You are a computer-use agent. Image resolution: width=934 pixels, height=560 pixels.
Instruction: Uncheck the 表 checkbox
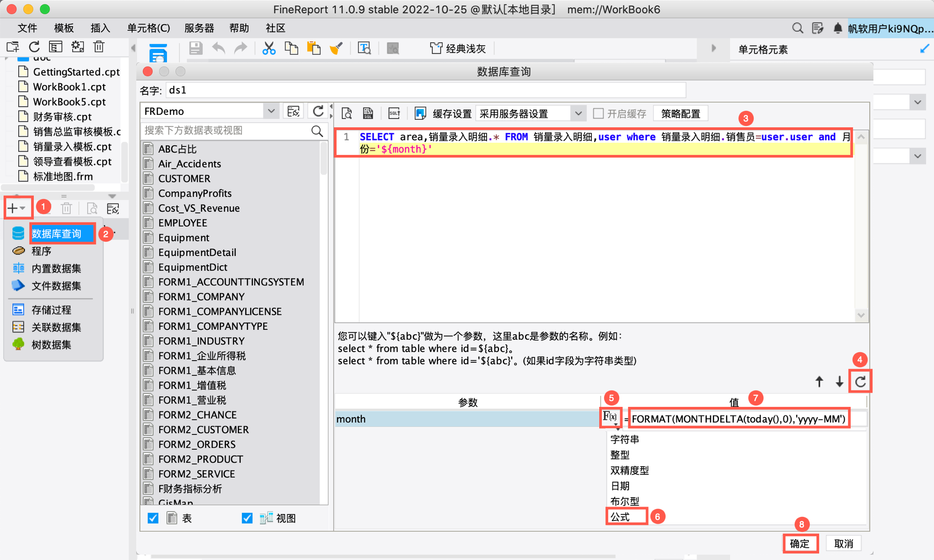pos(153,518)
